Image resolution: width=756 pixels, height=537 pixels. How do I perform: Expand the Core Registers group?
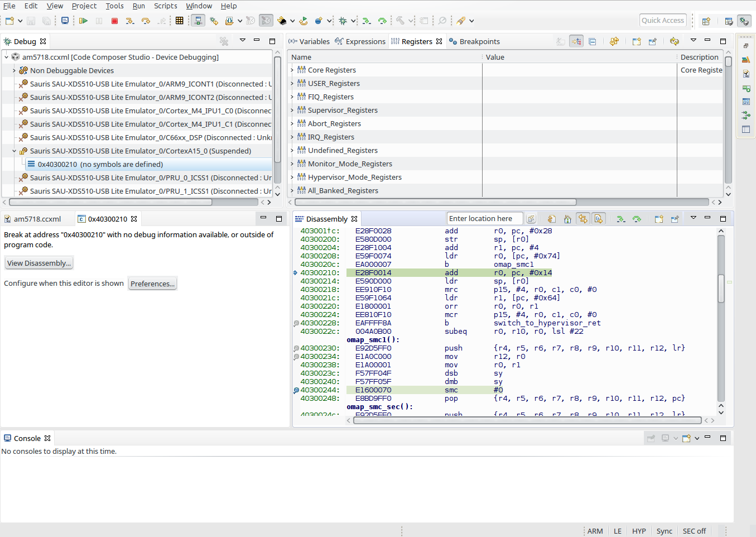(292, 70)
